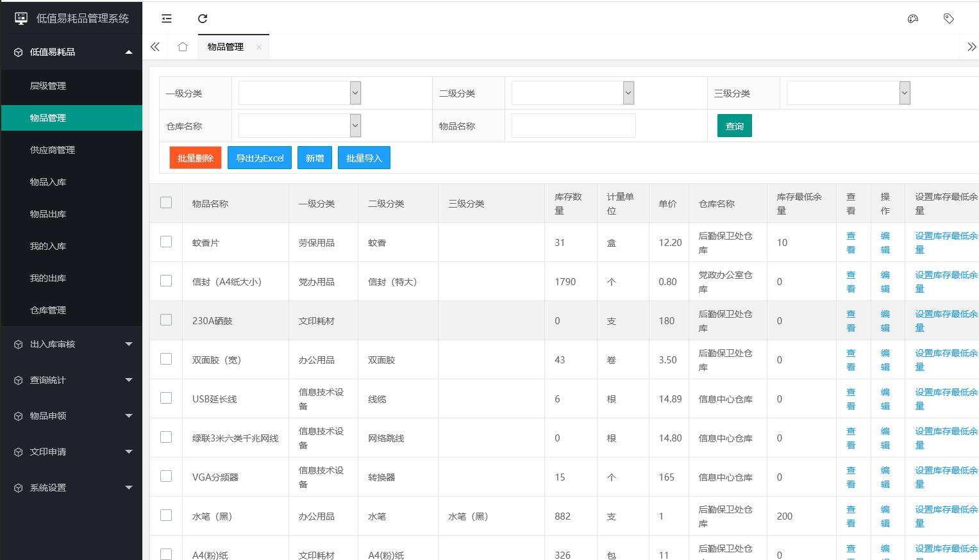
Task: Close the 物品管理 tab
Action: point(259,47)
